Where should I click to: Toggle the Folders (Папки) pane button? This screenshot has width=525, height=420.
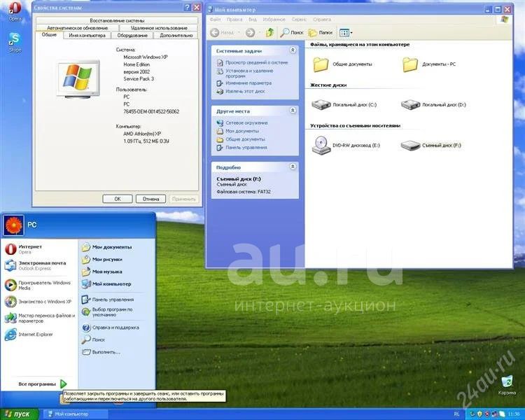(321, 32)
